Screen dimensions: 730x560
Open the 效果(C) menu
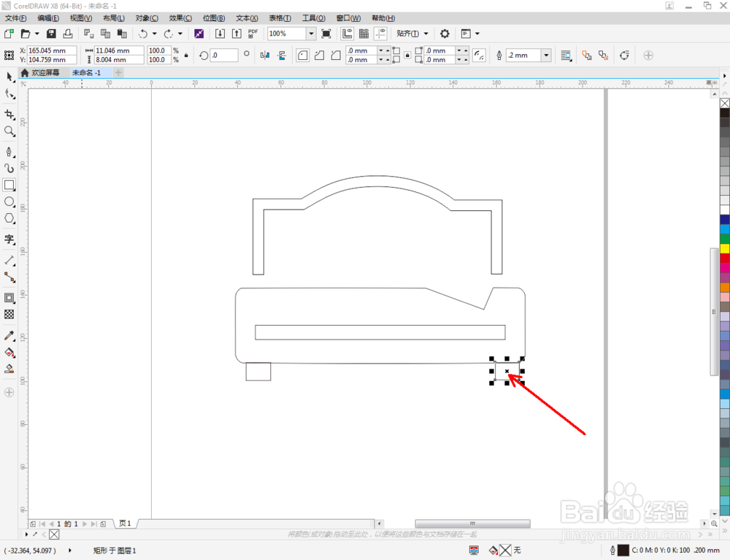180,18
